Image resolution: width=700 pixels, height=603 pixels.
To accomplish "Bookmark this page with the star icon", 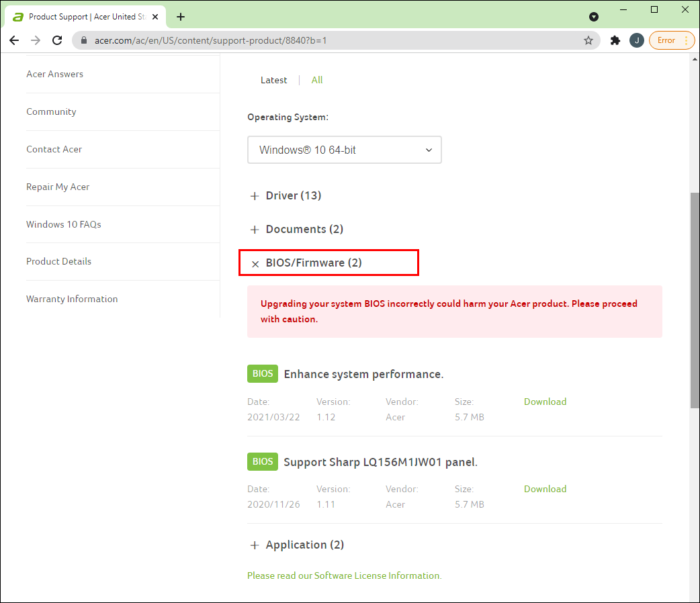I will 588,40.
